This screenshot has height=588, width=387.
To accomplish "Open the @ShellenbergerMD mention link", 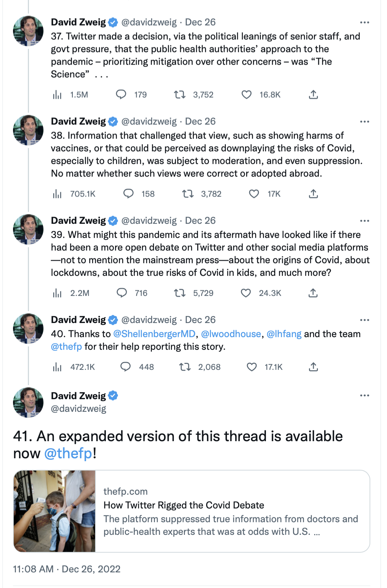I will (x=155, y=334).
